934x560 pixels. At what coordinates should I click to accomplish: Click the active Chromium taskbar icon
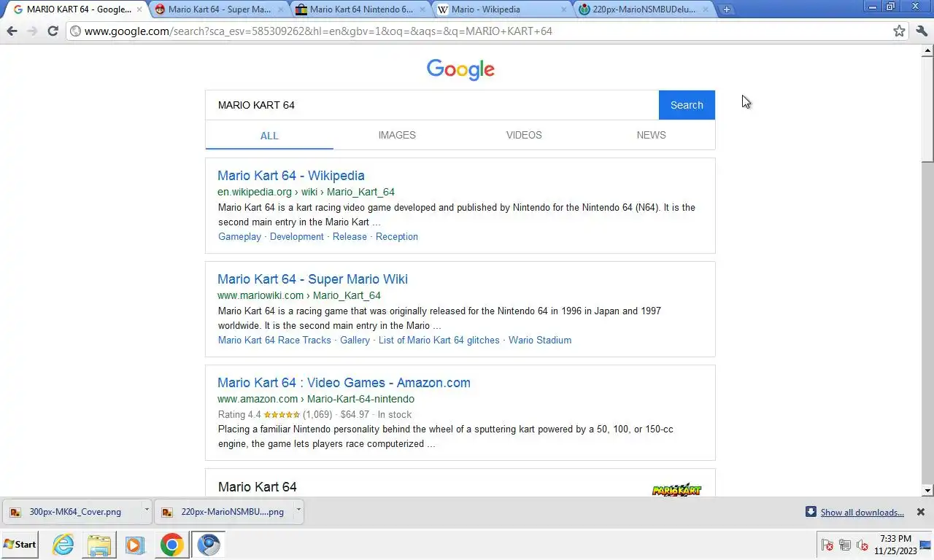click(x=209, y=545)
